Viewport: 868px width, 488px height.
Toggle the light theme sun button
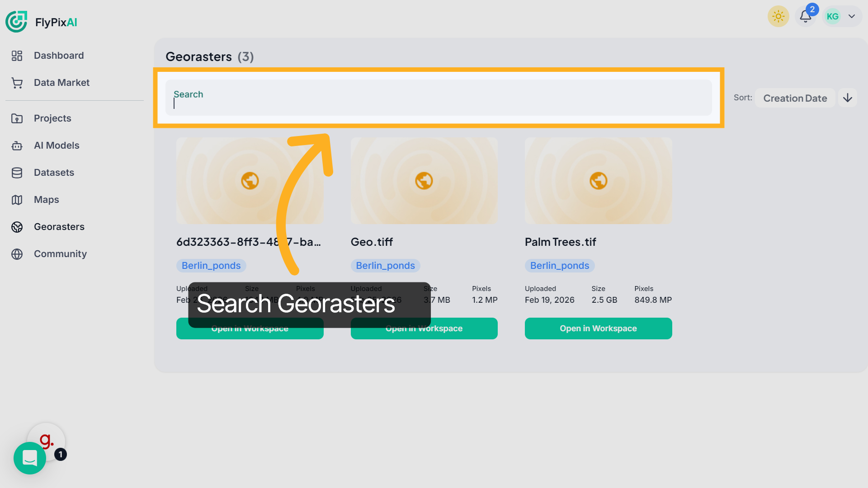pos(778,16)
